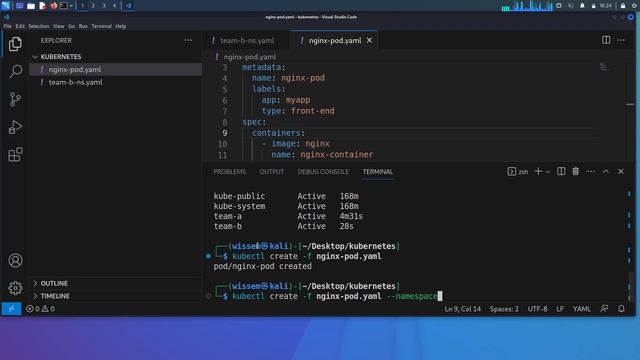Click the nginx-pod.yaml breadcrumb
Viewport: 640px width, 360px height.
pyautogui.click(x=250, y=57)
